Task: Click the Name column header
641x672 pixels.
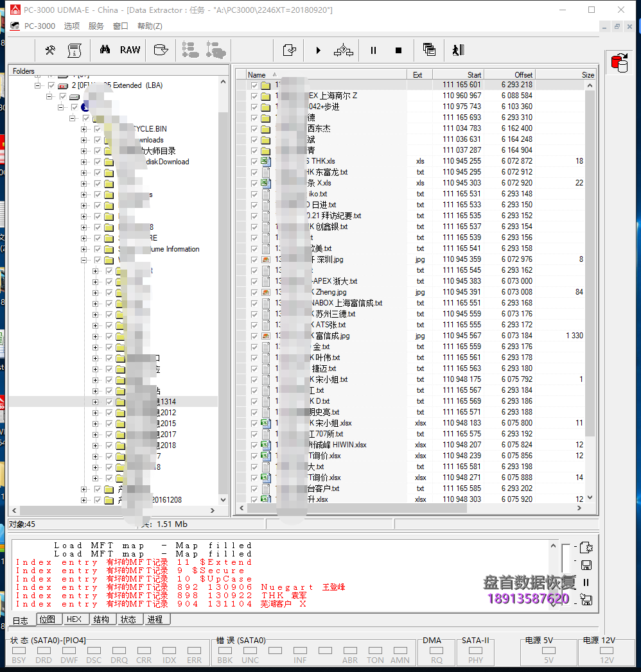Action: (x=257, y=75)
